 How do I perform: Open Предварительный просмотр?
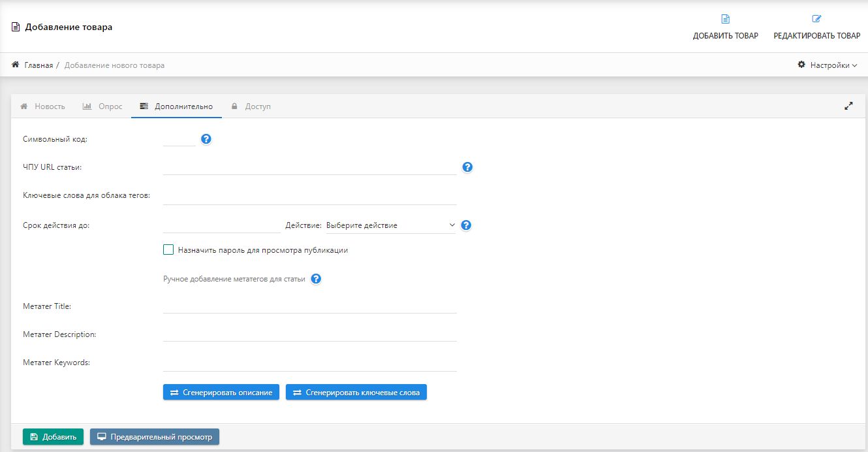[155, 437]
